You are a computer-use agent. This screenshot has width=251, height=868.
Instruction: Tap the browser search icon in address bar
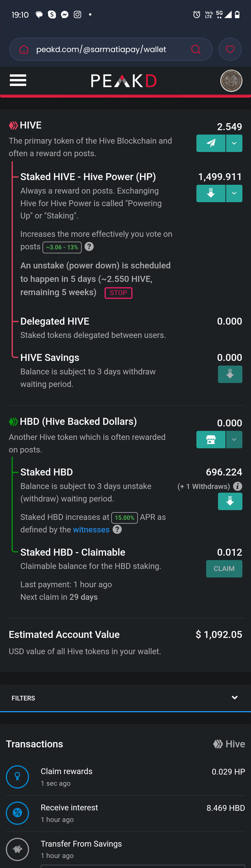click(x=196, y=50)
